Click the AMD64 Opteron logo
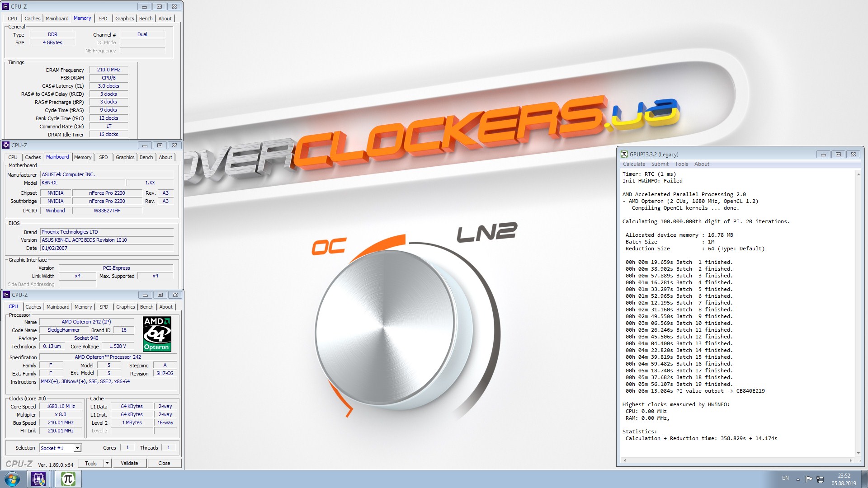The image size is (868, 488). click(157, 334)
